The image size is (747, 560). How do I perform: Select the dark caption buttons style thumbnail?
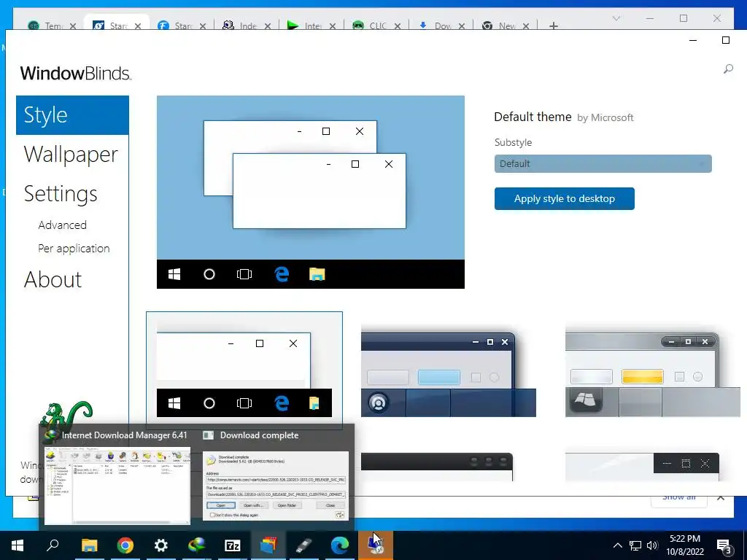(x=642, y=467)
